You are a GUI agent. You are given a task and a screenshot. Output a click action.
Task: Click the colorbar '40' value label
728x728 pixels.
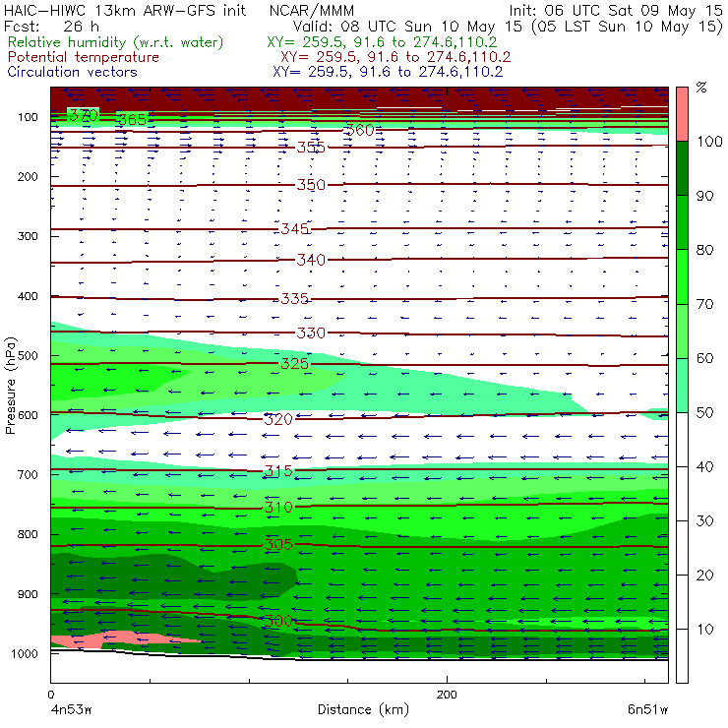click(x=704, y=467)
